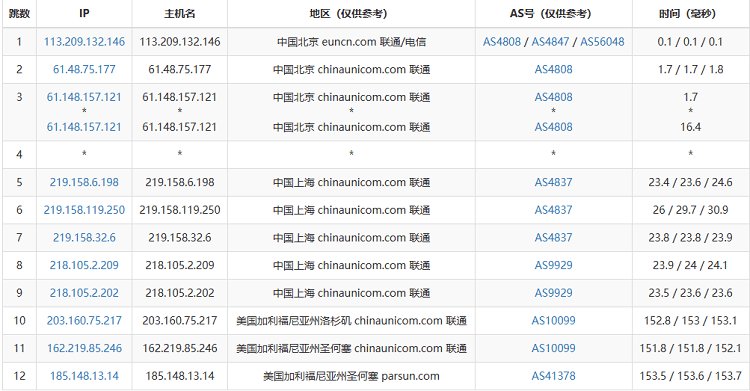This screenshot has height=391, width=750.
Task: Open the 185.148.13.14 IP link
Action: (x=84, y=376)
